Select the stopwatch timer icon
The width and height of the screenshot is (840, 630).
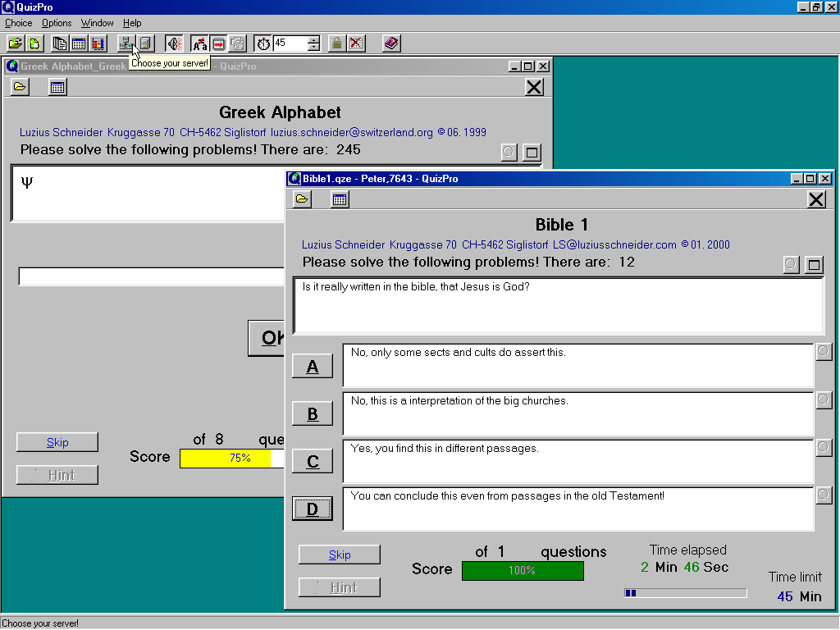click(x=263, y=43)
